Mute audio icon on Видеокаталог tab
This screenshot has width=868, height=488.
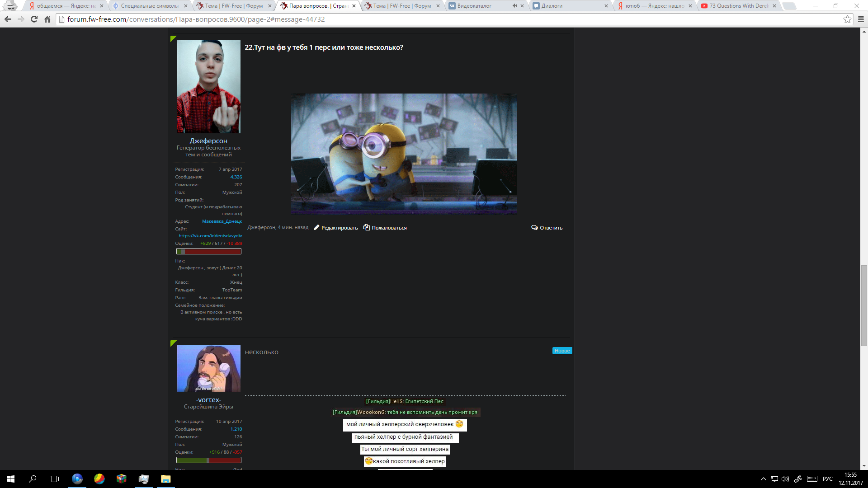point(514,6)
